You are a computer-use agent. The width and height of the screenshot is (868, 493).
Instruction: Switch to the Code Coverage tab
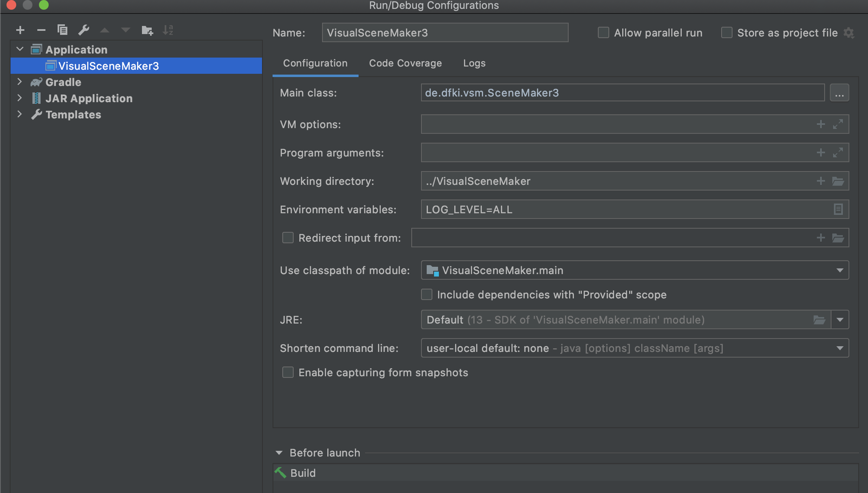coord(405,63)
